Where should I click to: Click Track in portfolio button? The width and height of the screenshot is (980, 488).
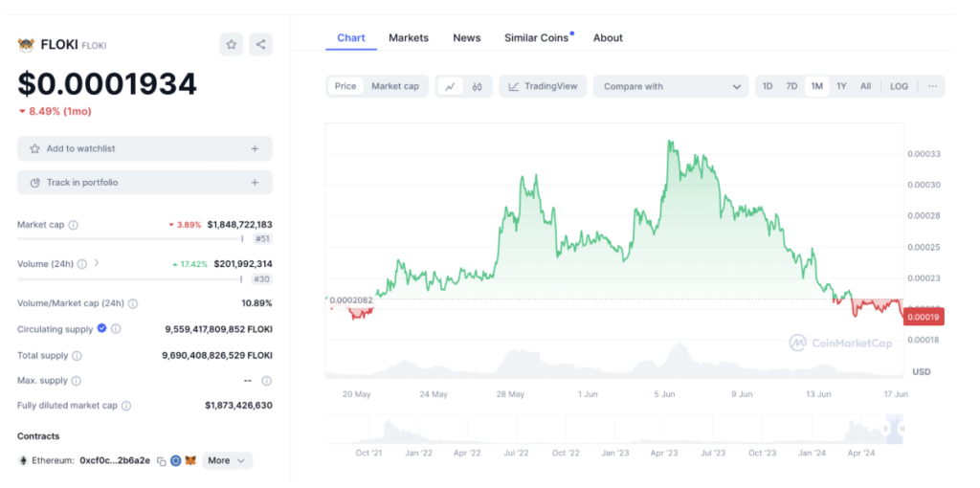145,183
